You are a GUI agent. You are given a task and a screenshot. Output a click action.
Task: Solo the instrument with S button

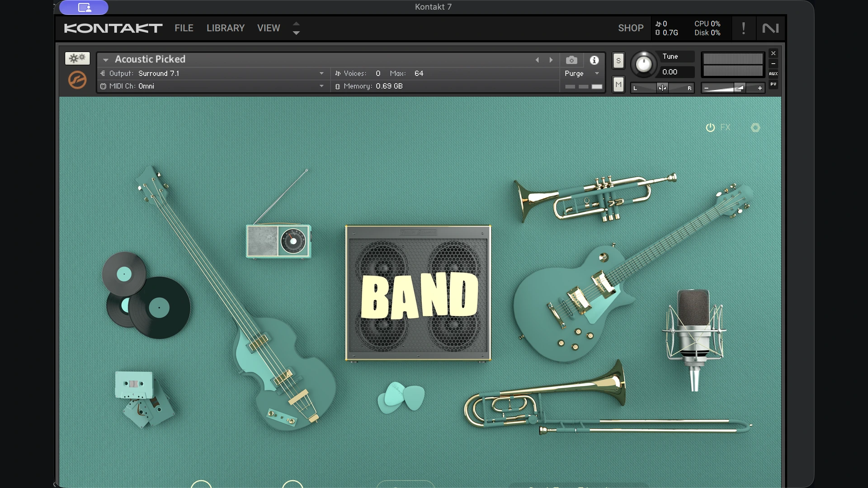618,61
